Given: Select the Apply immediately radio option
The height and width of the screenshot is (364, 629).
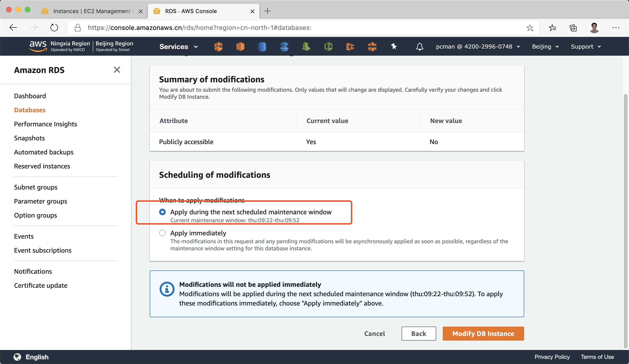Looking at the screenshot, I should (162, 233).
